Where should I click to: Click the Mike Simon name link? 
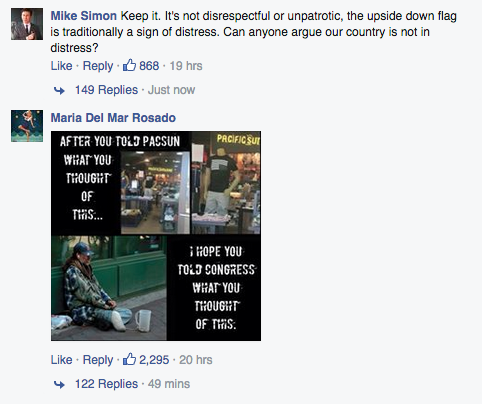(83, 16)
